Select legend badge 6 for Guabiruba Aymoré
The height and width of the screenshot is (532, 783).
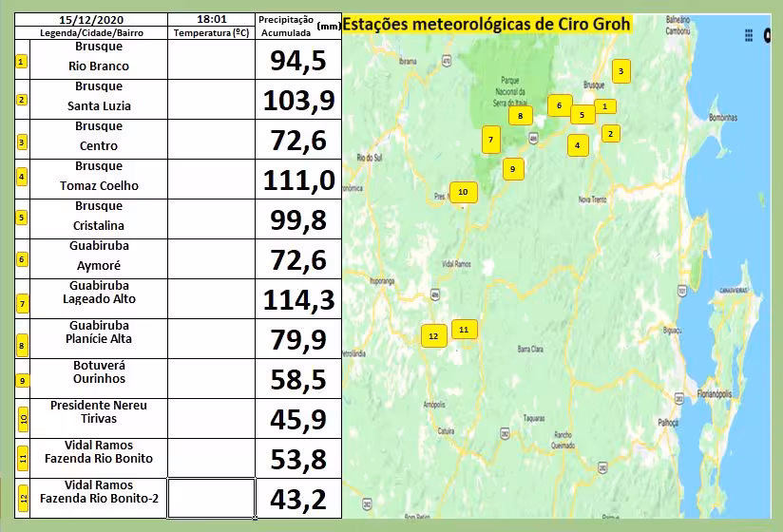click(x=22, y=259)
